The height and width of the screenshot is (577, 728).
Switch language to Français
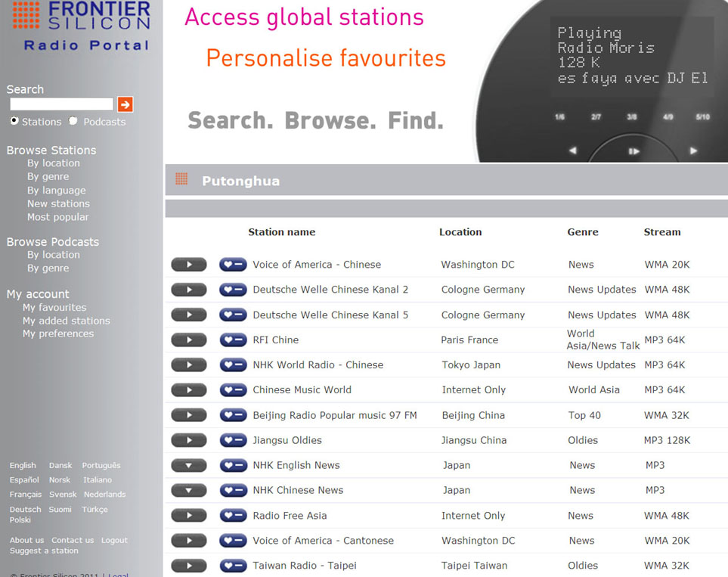(26, 495)
